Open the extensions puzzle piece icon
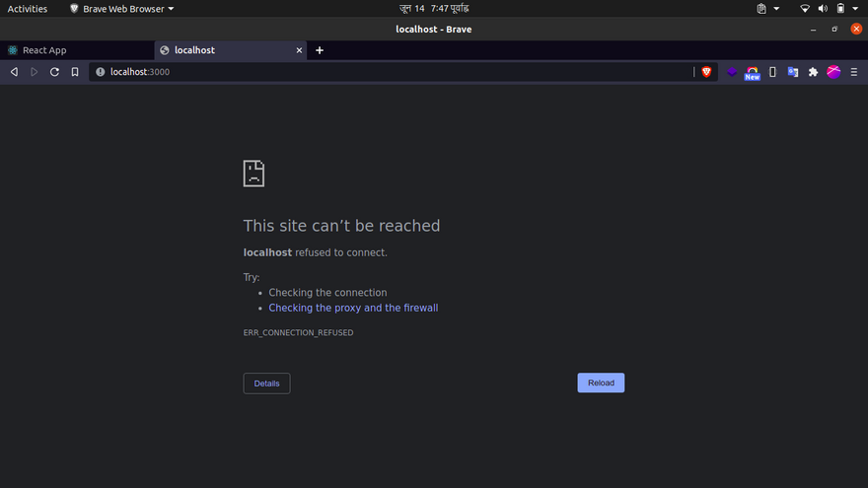Viewport: 868px width, 488px height. (x=813, y=72)
